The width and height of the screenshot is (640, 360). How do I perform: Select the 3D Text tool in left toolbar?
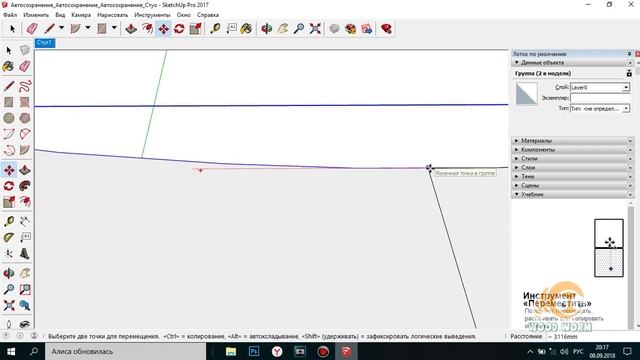tap(25, 253)
